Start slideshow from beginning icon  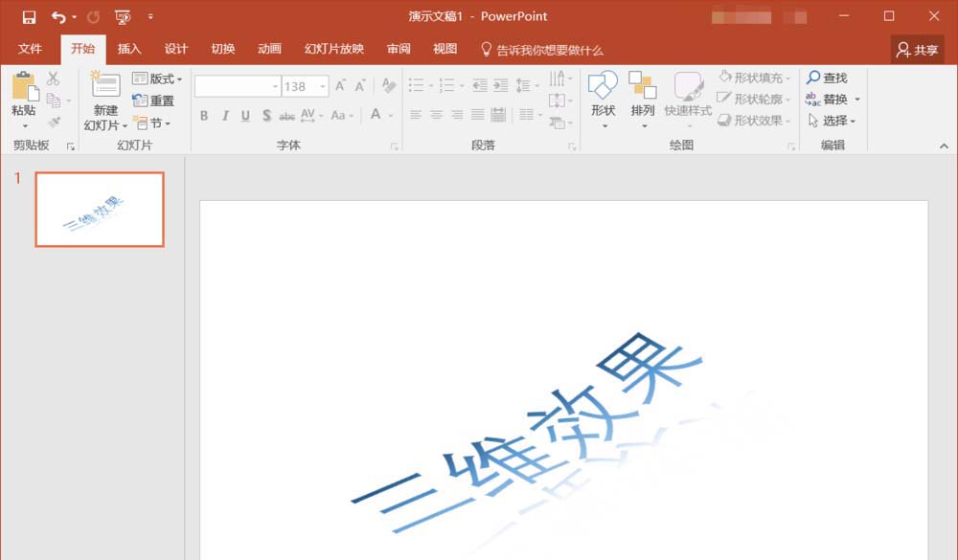(x=123, y=17)
